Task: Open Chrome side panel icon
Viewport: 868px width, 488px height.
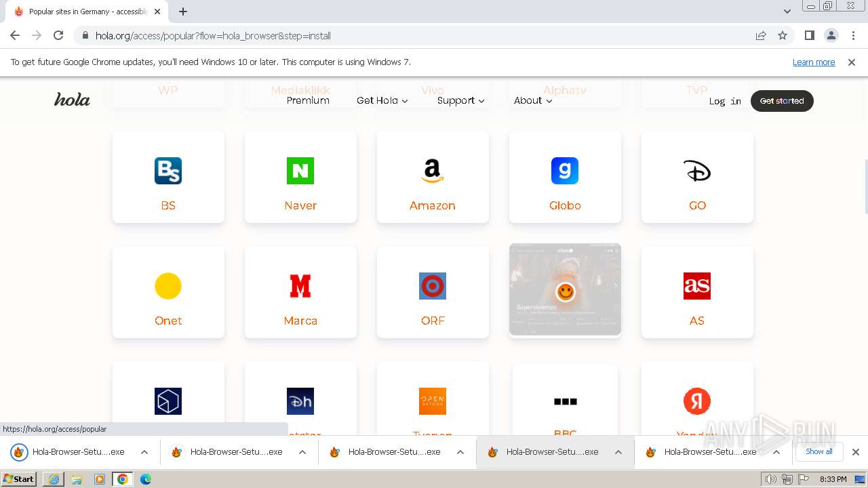Action: click(x=809, y=35)
